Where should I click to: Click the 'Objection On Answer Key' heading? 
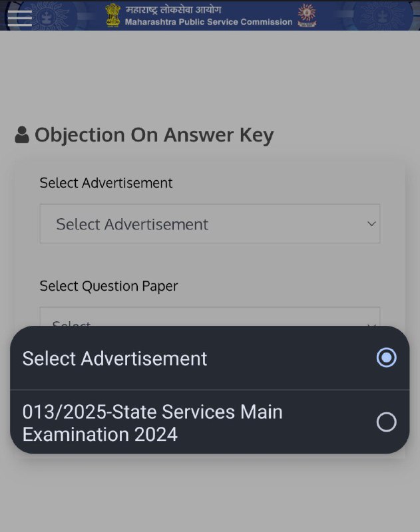(154, 135)
